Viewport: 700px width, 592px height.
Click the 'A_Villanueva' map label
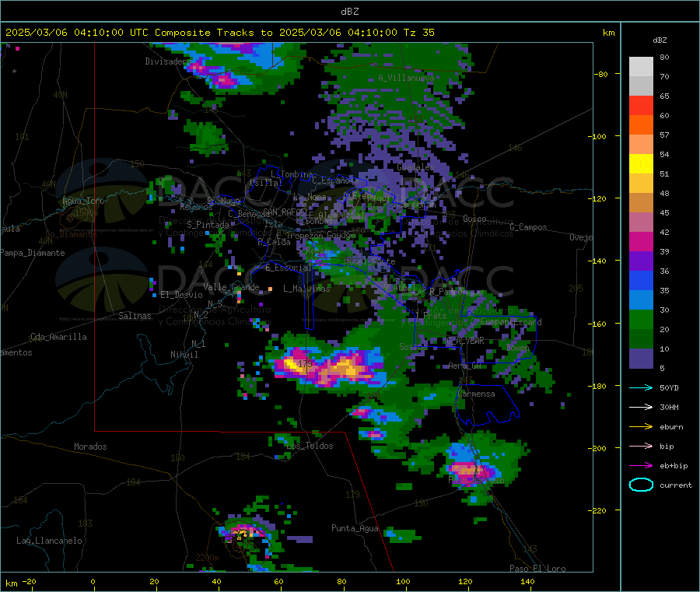tap(406, 78)
